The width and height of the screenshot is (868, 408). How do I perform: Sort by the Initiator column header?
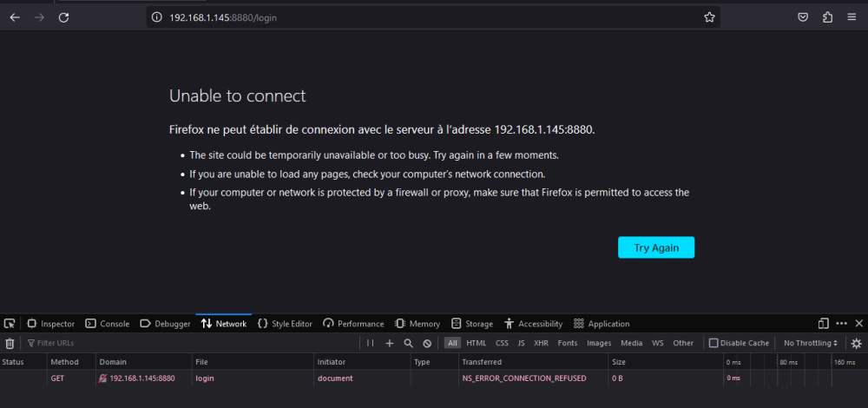361,362
